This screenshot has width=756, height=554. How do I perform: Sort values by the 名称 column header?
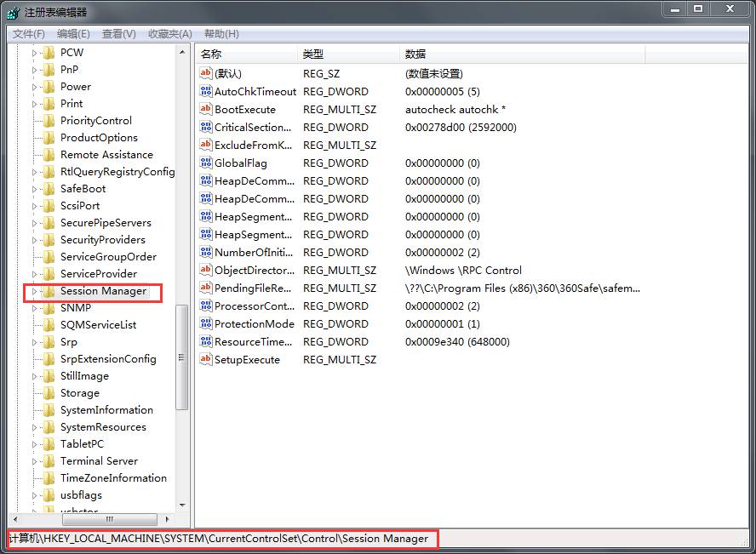[x=247, y=54]
